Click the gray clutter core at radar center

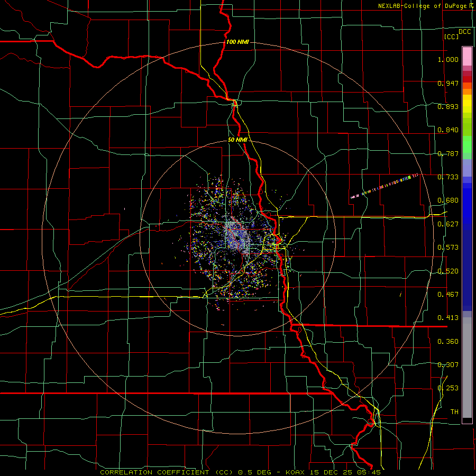(x=237, y=236)
